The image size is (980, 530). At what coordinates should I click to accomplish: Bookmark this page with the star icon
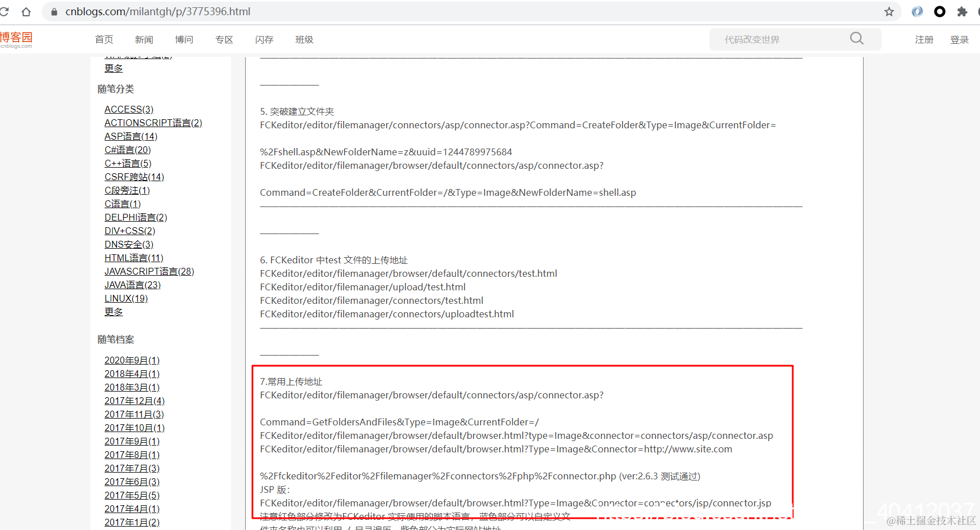coord(889,11)
